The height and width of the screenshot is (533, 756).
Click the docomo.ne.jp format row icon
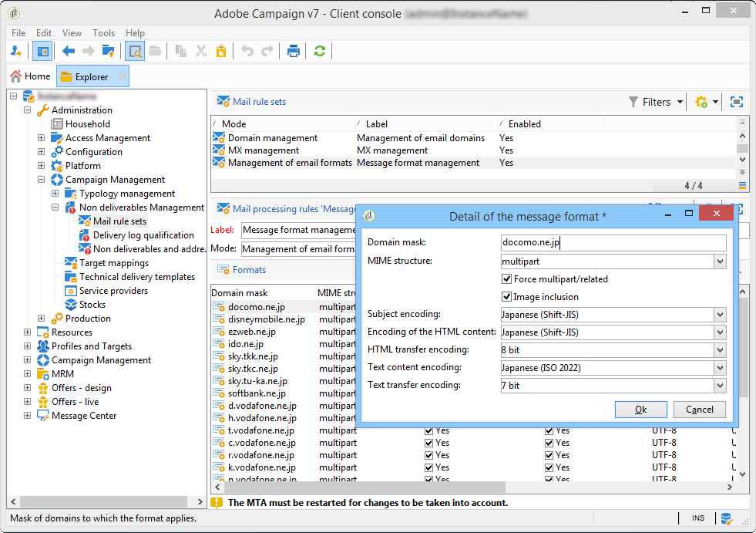pos(219,307)
